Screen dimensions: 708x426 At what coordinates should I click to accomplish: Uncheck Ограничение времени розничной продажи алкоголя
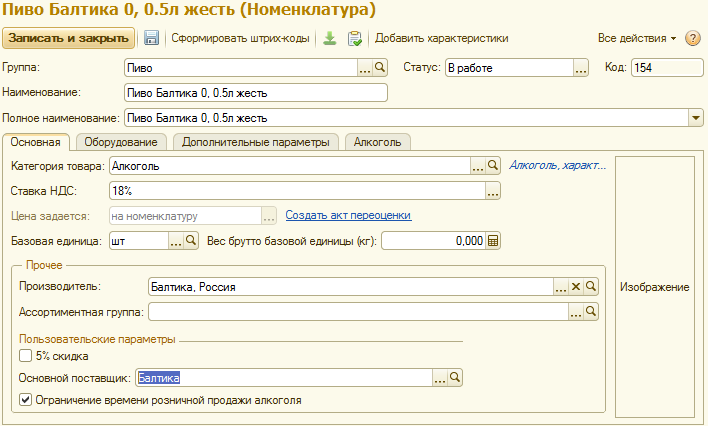click(25, 400)
